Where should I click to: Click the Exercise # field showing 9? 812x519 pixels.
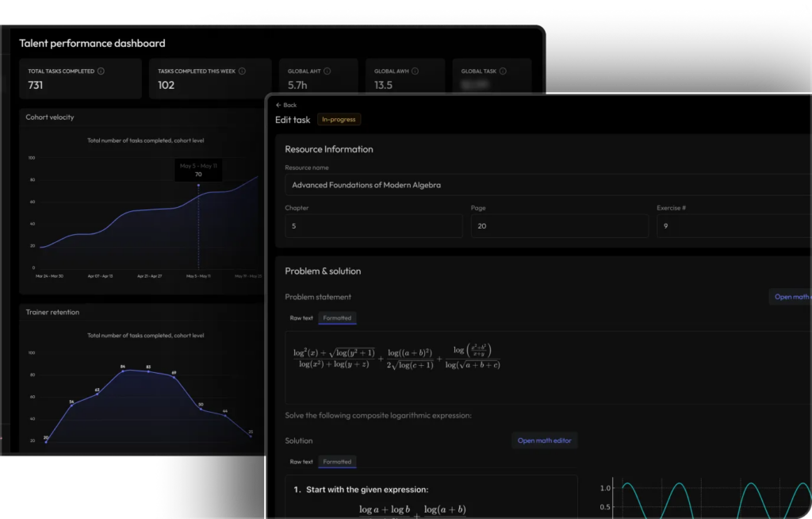[x=734, y=226]
